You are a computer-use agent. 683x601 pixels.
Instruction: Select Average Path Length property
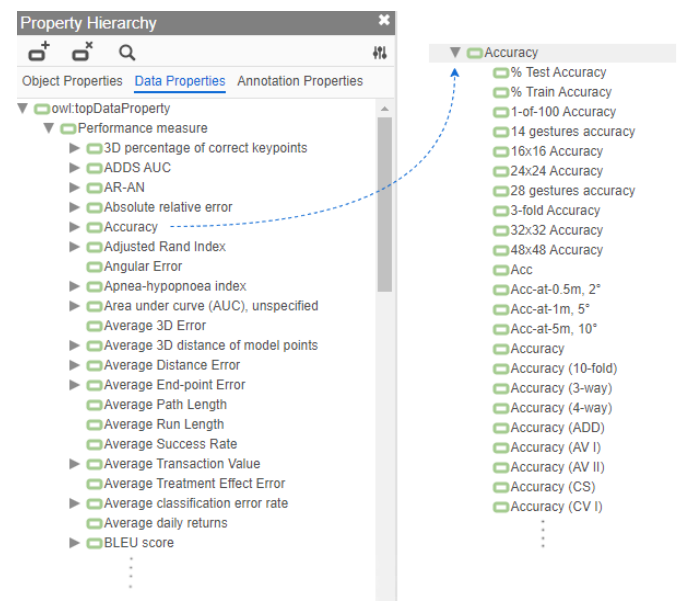(165, 405)
